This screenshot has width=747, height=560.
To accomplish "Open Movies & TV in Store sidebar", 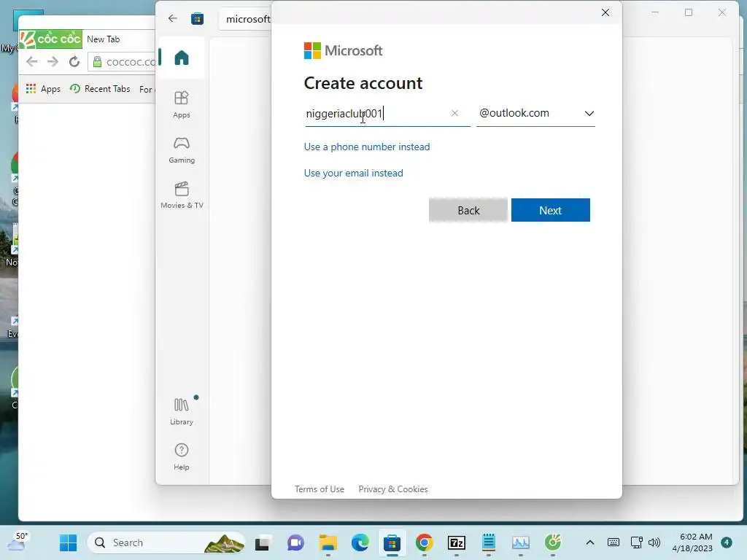I will pyautogui.click(x=182, y=195).
